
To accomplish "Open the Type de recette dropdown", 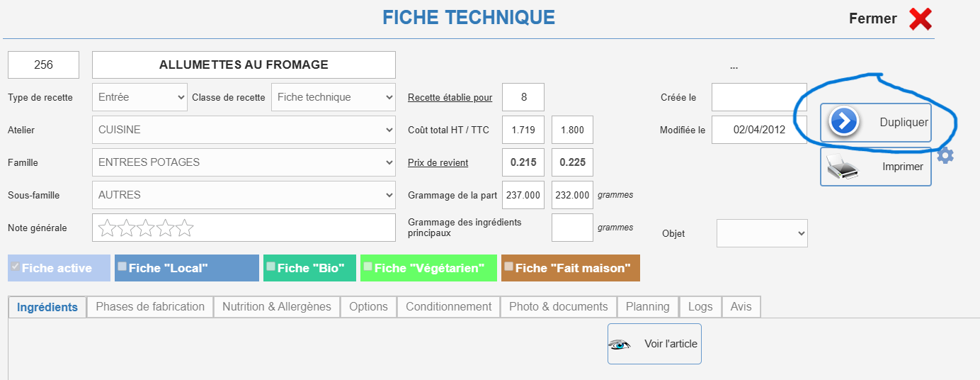I will [140, 97].
